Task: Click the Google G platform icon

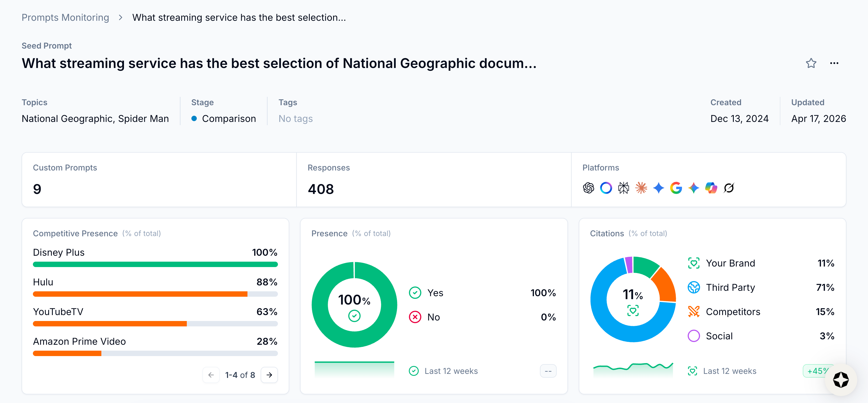Action: coord(676,188)
